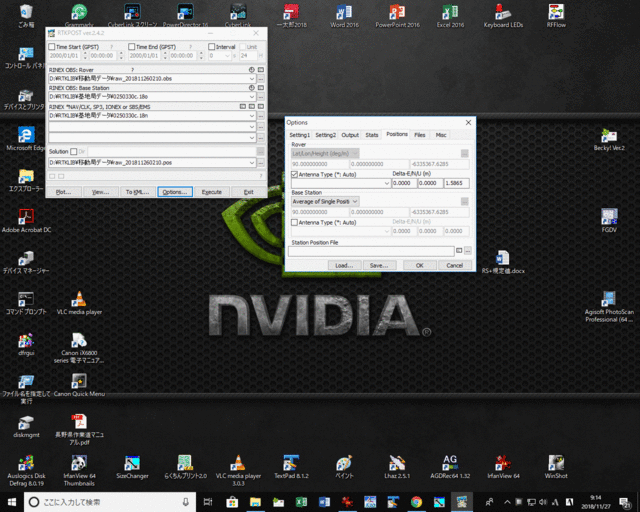The width and height of the screenshot is (640, 512).
Task: Open VLC media player icon beside command prompt
Action: click(79, 303)
